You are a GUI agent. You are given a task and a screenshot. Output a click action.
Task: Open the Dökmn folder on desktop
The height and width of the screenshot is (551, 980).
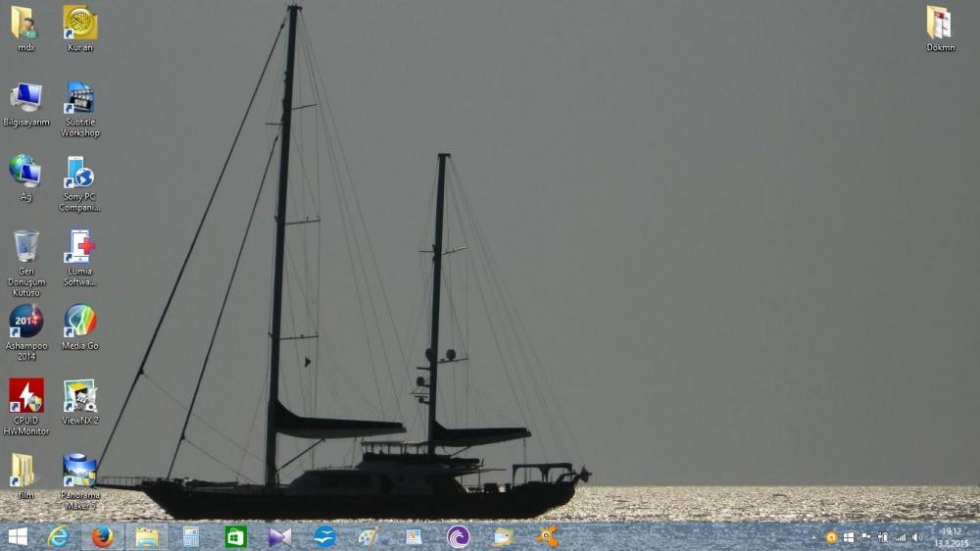[x=940, y=23]
